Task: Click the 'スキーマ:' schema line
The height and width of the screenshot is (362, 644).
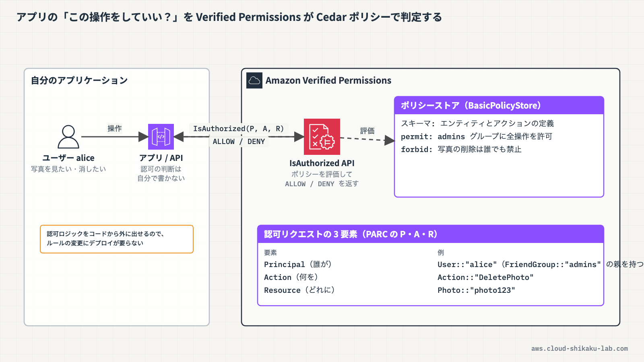Action: click(477, 123)
